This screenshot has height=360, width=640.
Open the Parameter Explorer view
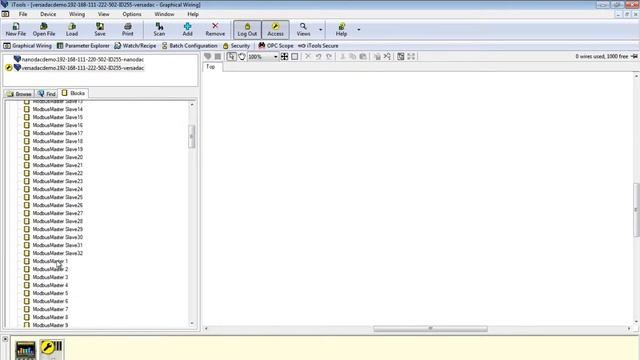(x=83, y=46)
